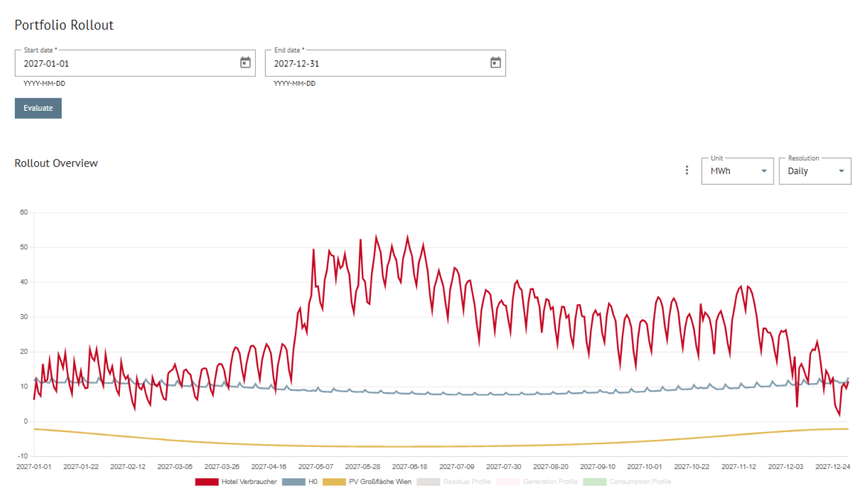Click the 2027-07-09 x-axis date label
Viewport: 868px width, 504px height.
[457, 467]
